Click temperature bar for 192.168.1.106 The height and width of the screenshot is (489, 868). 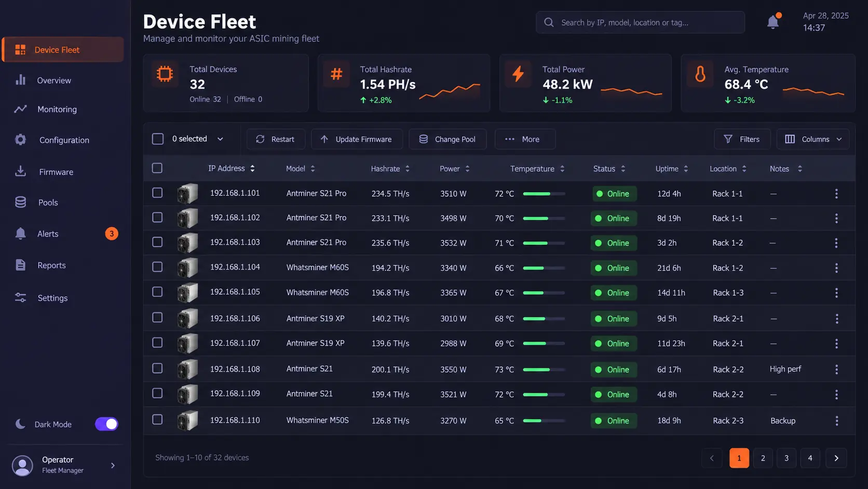(x=544, y=319)
